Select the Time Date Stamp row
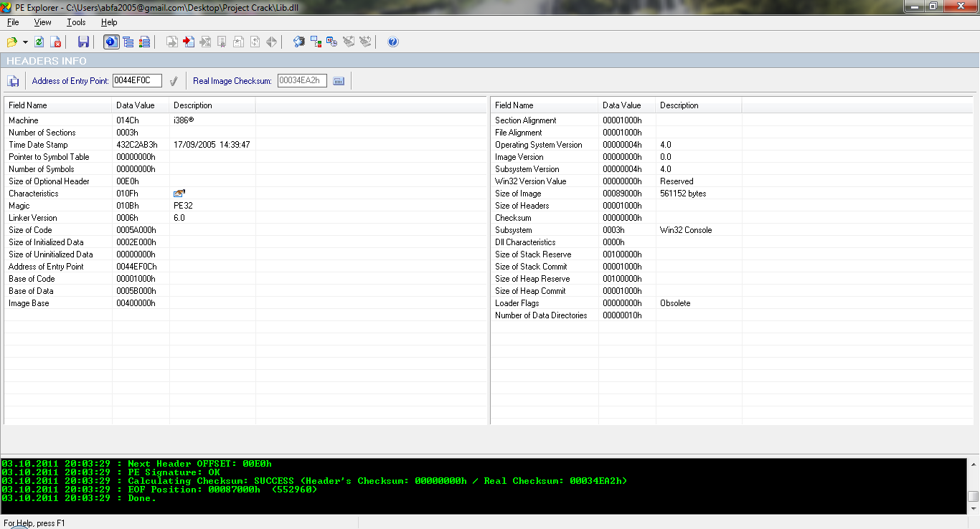The height and width of the screenshot is (529, 980). point(246,145)
